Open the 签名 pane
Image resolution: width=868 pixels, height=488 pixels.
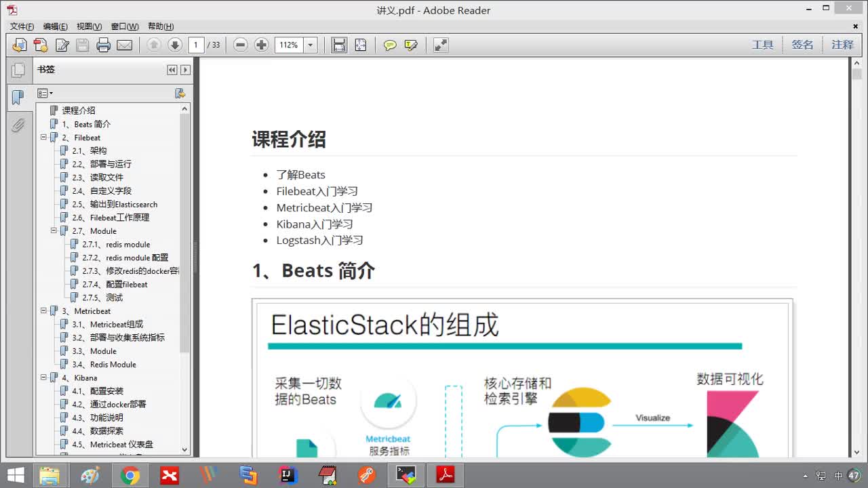click(x=802, y=45)
